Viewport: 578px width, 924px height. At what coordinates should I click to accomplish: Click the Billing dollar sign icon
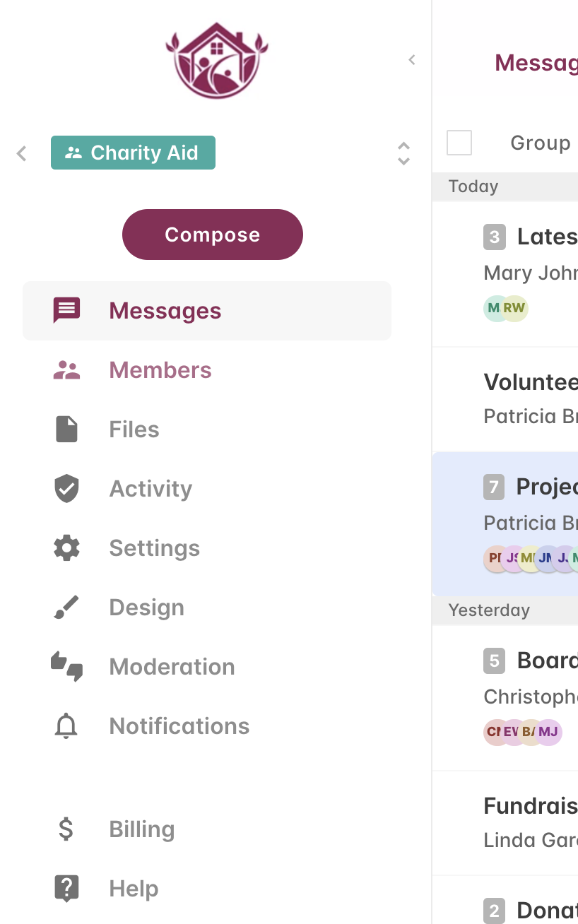(66, 829)
